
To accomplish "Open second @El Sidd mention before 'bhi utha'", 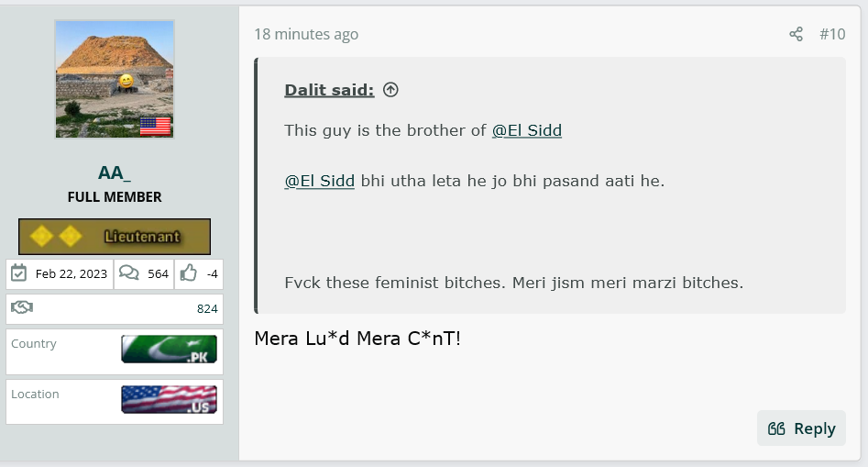I will [x=319, y=181].
